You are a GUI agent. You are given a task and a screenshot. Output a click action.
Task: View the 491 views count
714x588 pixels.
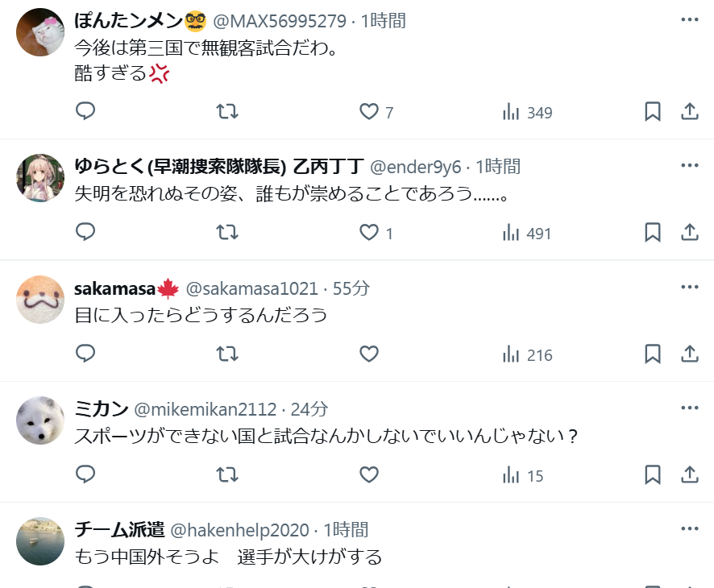click(527, 234)
